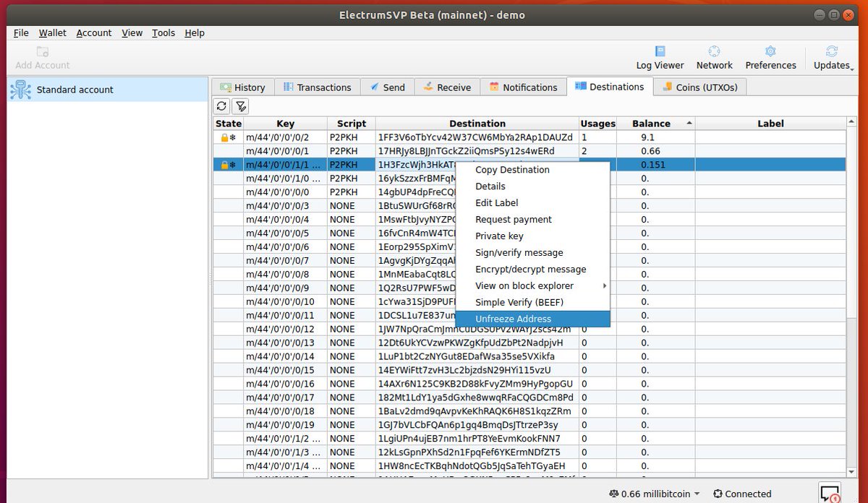
Task: Choose Copy Destination from context menu
Action: point(532,170)
